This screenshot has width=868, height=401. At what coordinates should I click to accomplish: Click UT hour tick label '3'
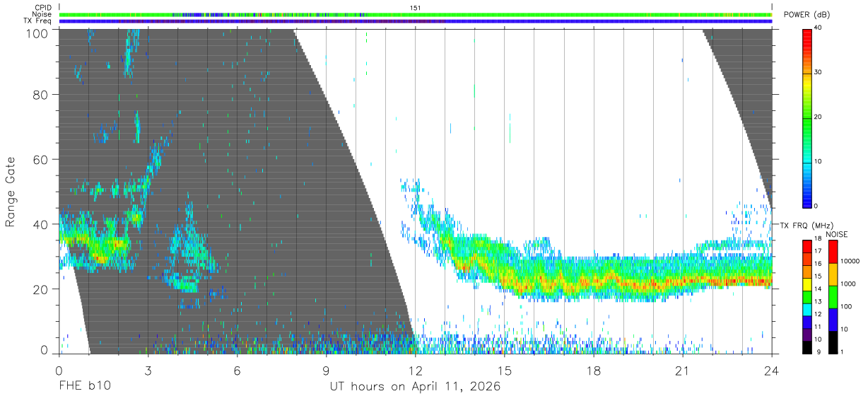(x=148, y=370)
